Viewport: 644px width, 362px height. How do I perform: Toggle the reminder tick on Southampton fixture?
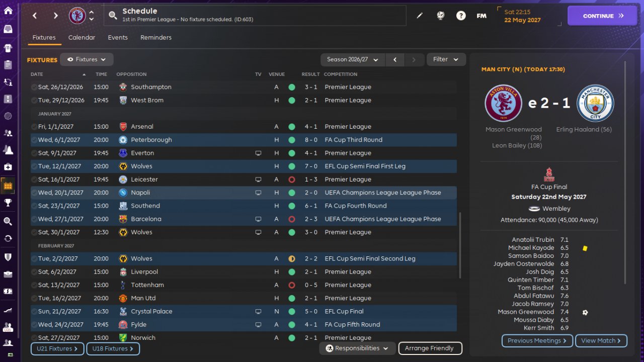pos(34,87)
